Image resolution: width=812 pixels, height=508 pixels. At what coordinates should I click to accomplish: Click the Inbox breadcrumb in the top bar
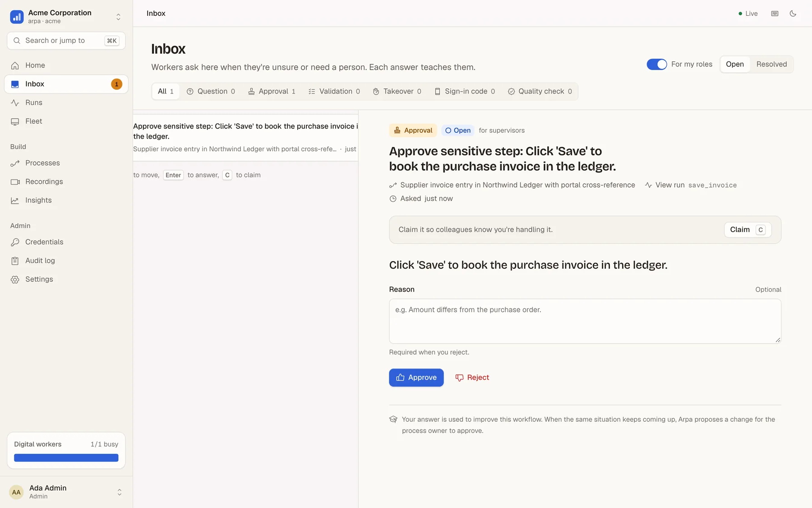pos(156,14)
